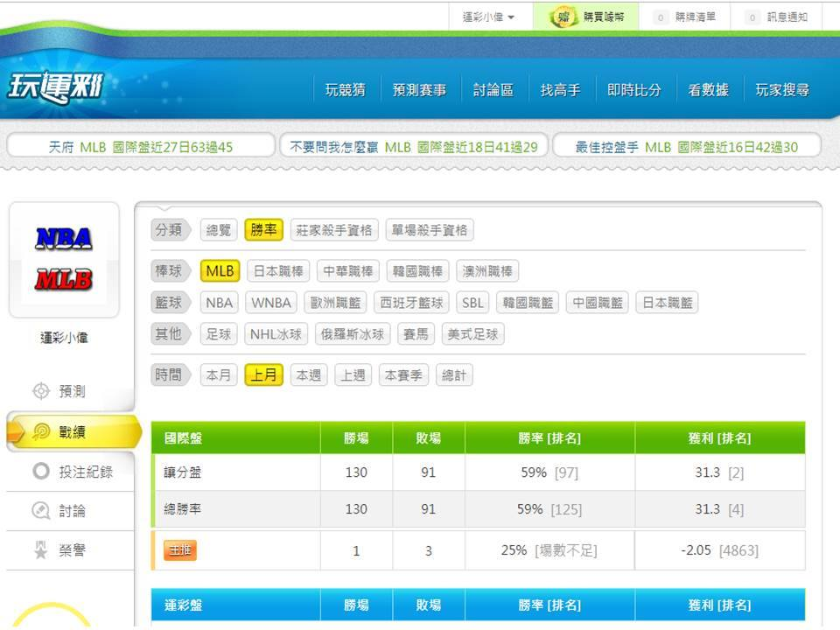Open 玩家搜尋 in main navigation
The image size is (840, 630).
[782, 89]
